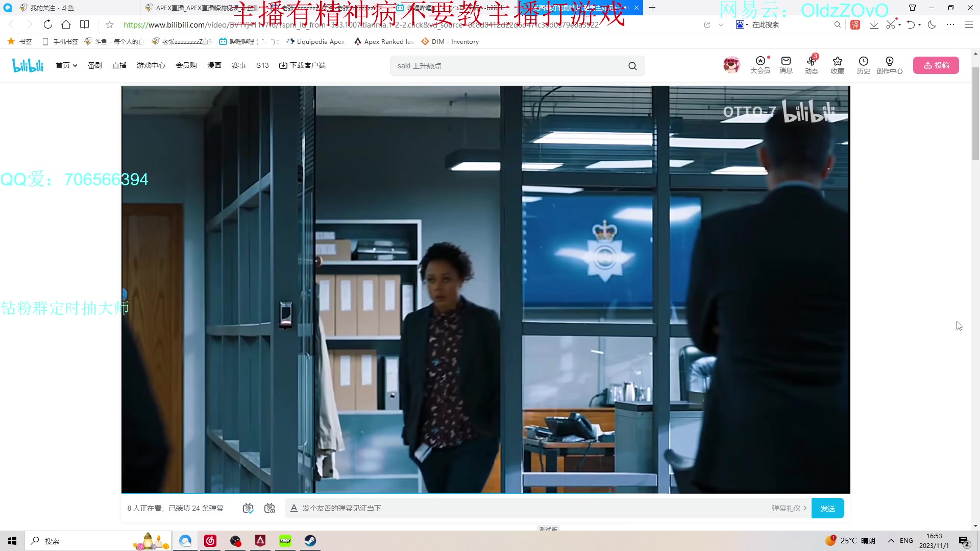The height and width of the screenshot is (551, 980).
Task: Open the Windows Start menu
Action: [12, 541]
